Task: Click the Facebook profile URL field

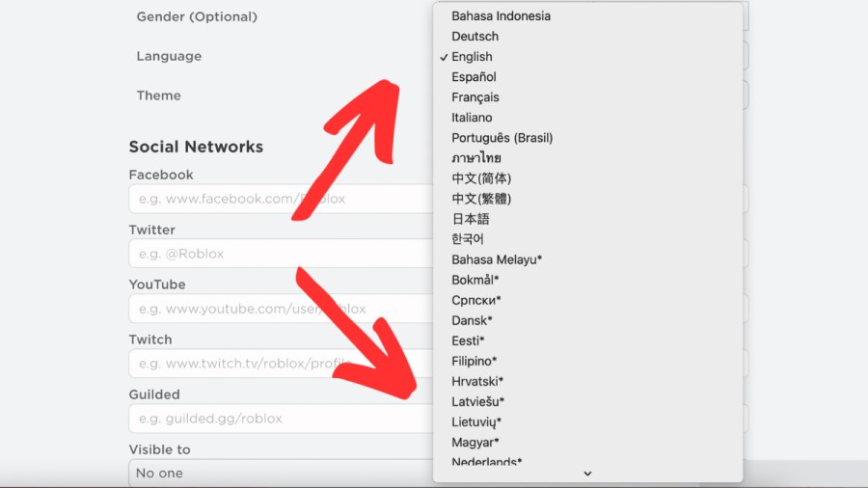Action: pyautogui.click(x=280, y=199)
